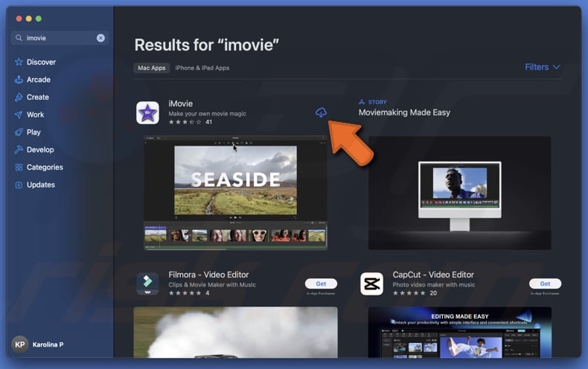Click the Results for "imovie" heading
Image resolution: width=588 pixels, height=369 pixels.
[x=207, y=45]
